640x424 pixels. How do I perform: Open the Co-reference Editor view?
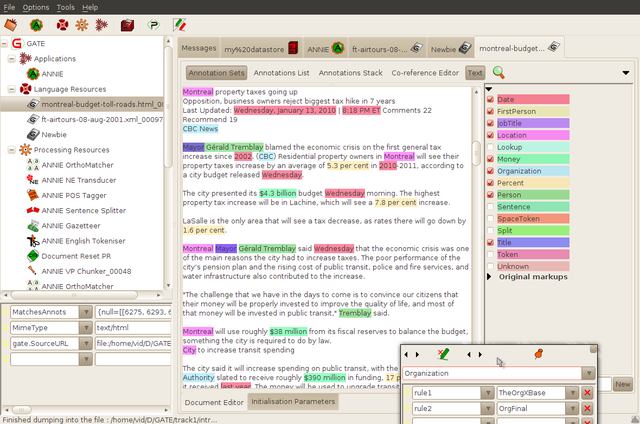(x=425, y=73)
